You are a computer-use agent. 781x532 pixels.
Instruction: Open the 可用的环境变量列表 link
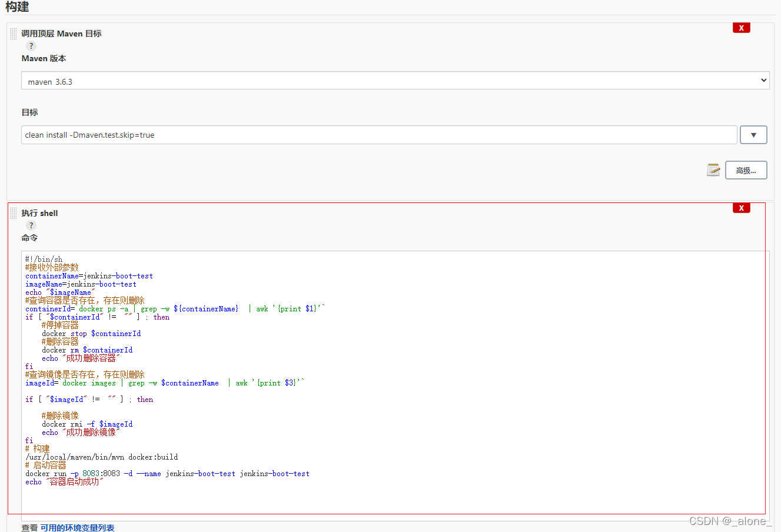coord(77,528)
